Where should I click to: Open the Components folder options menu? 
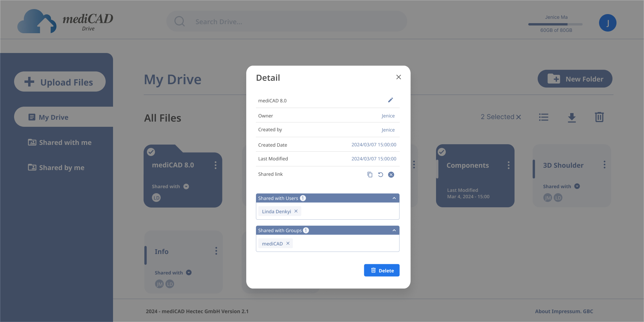pyautogui.click(x=508, y=165)
